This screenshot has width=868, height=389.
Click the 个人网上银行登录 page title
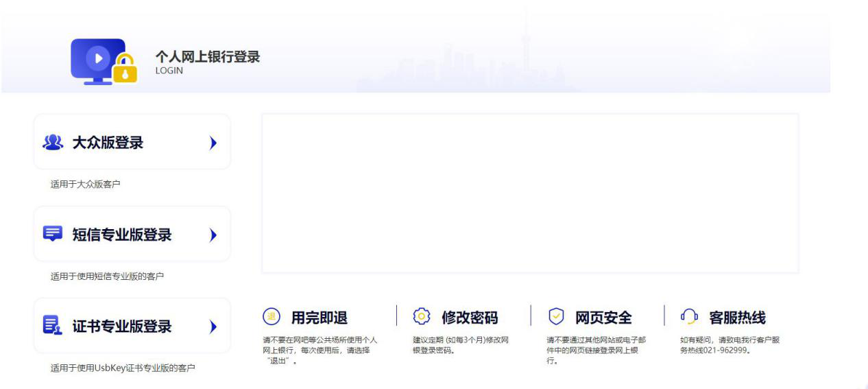click(x=208, y=57)
